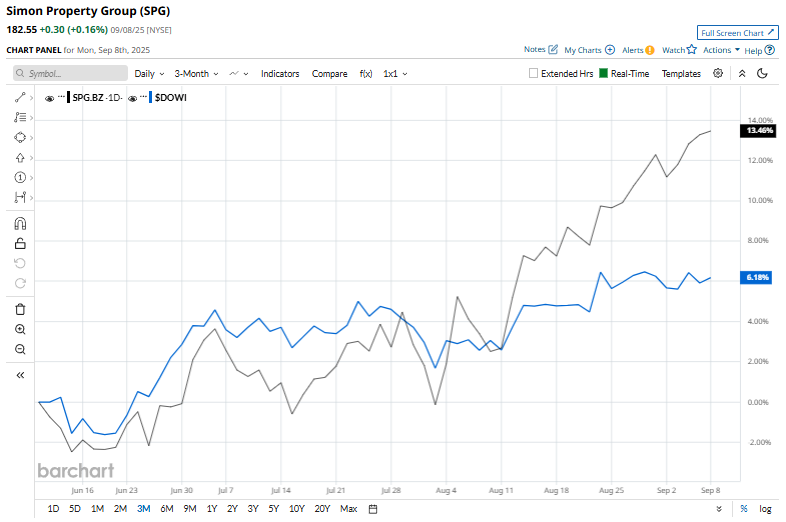Add to Watch list star icon
The height and width of the screenshot is (522, 786).
tap(692, 49)
